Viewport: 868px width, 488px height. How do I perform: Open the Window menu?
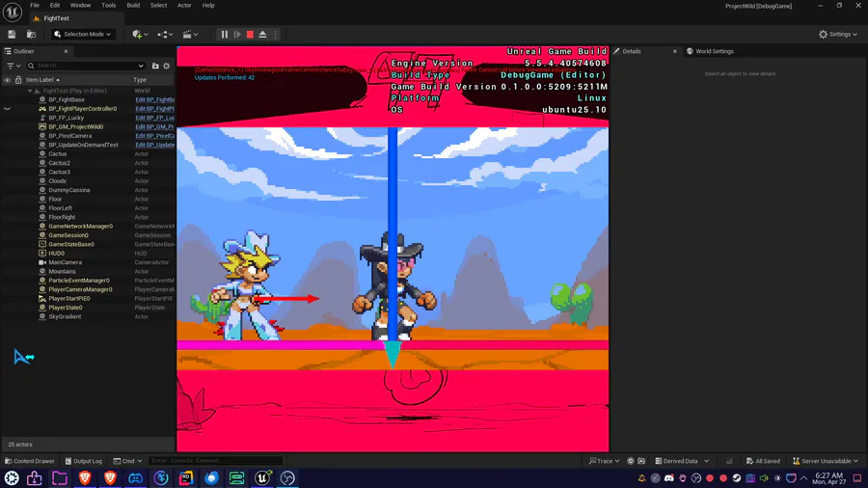pos(80,6)
